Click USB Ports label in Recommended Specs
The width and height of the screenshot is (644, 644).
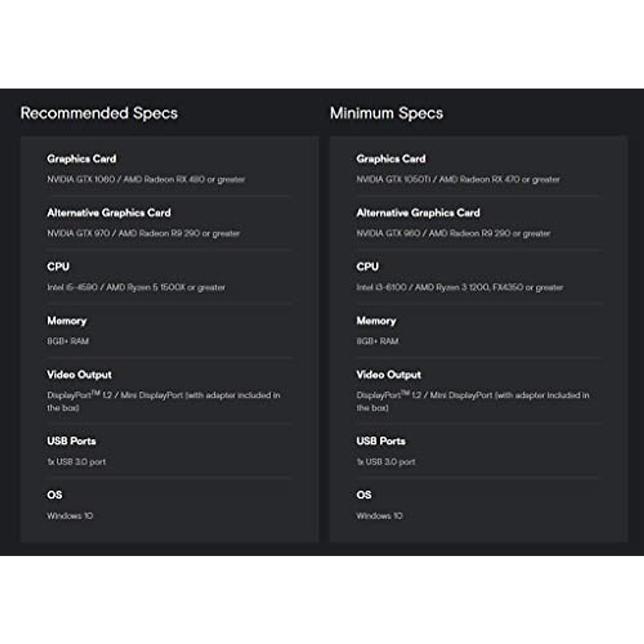pos(71,441)
